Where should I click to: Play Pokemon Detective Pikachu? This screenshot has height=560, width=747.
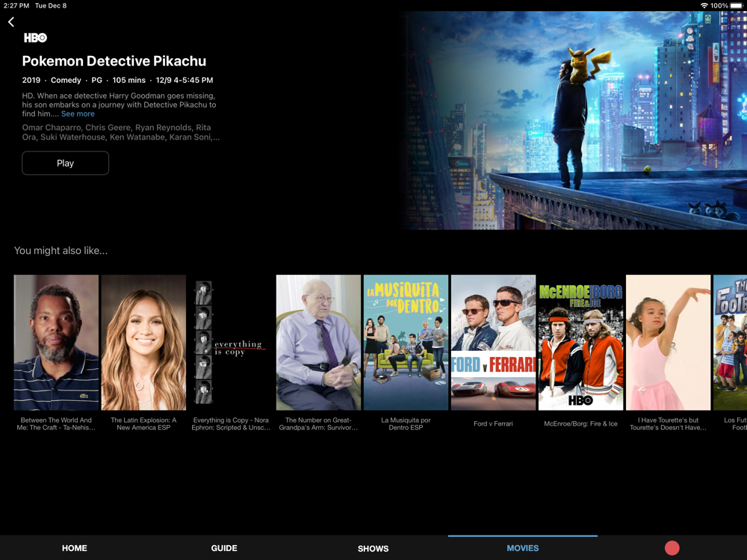[65, 164]
